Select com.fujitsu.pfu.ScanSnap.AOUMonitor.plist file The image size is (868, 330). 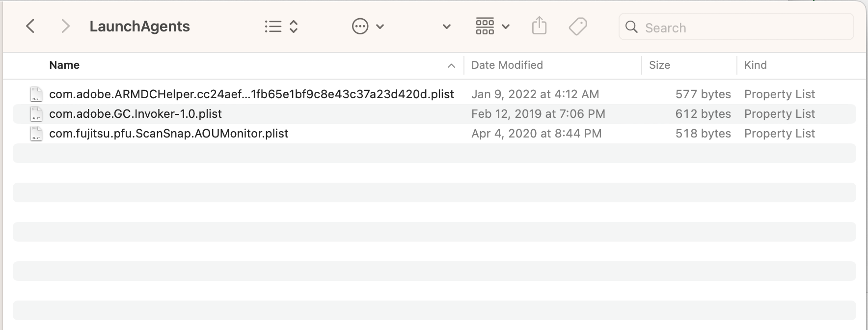pyautogui.click(x=168, y=134)
